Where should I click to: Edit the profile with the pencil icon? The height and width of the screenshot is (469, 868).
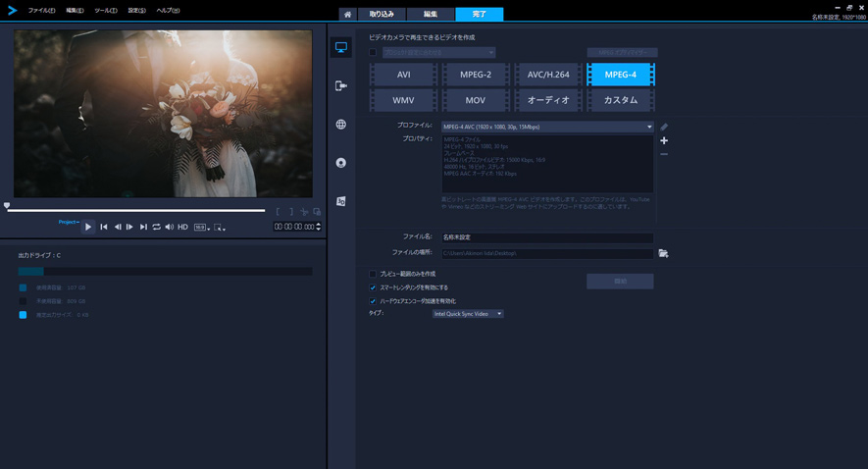point(664,127)
